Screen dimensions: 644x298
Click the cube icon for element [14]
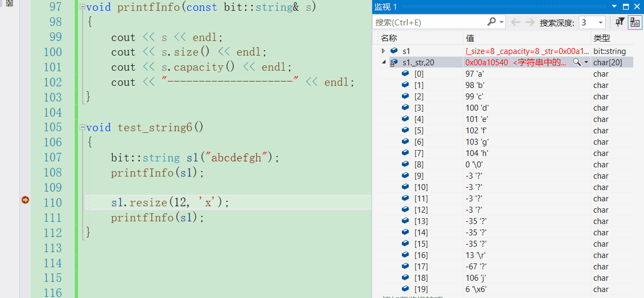[x=406, y=232]
